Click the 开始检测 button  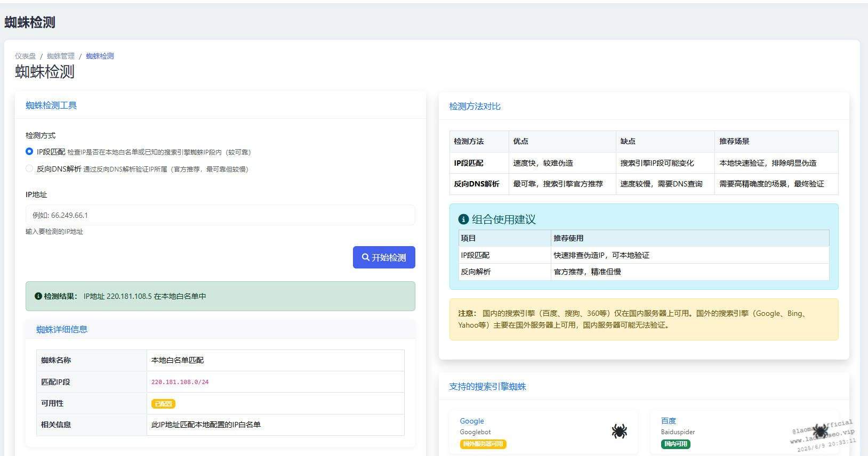point(384,257)
